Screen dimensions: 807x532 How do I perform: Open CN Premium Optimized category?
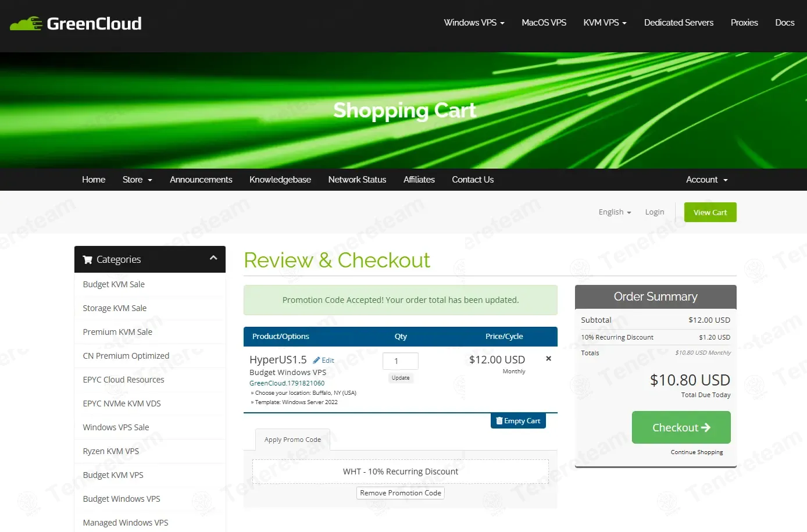(x=150, y=356)
